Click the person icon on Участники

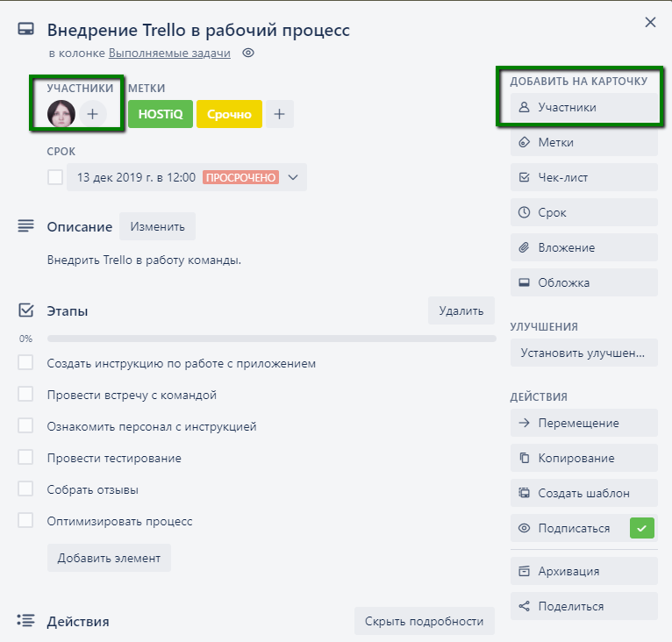[x=524, y=107]
